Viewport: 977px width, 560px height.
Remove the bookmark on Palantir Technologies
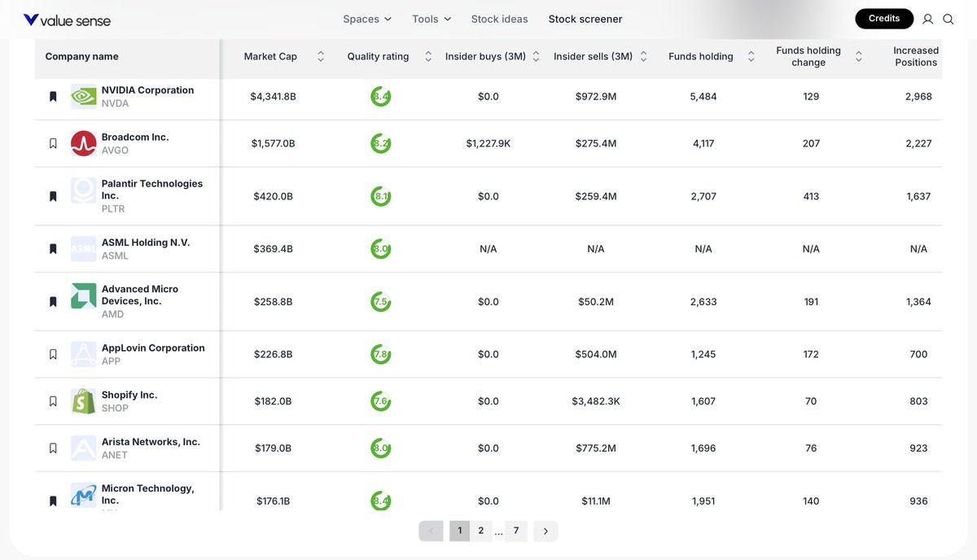pyautogui.click(x=53, y=196)
